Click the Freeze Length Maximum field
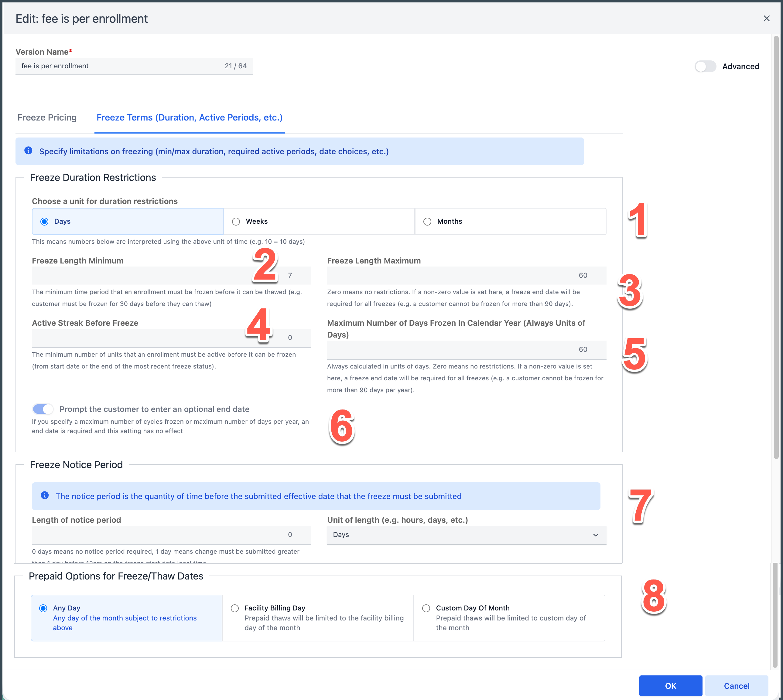The height and width of the screenshot is (700, 783). [466, 275]
